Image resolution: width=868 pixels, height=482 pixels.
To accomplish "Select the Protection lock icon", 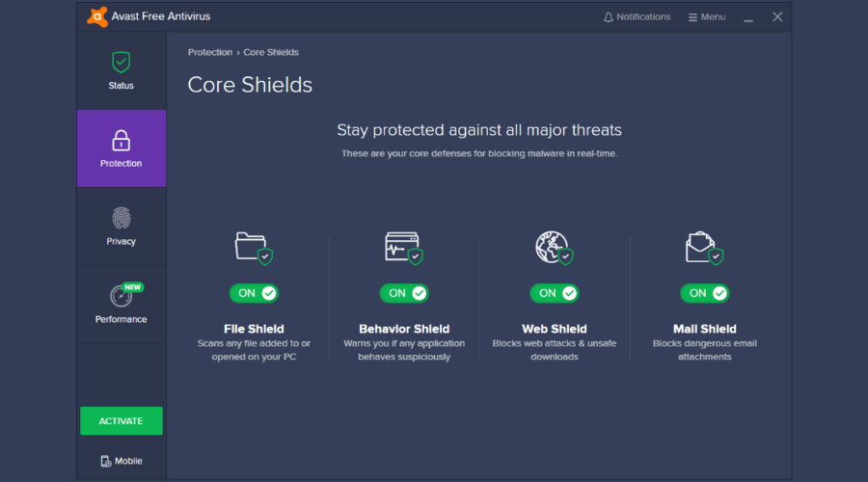I will click(121, 141).
